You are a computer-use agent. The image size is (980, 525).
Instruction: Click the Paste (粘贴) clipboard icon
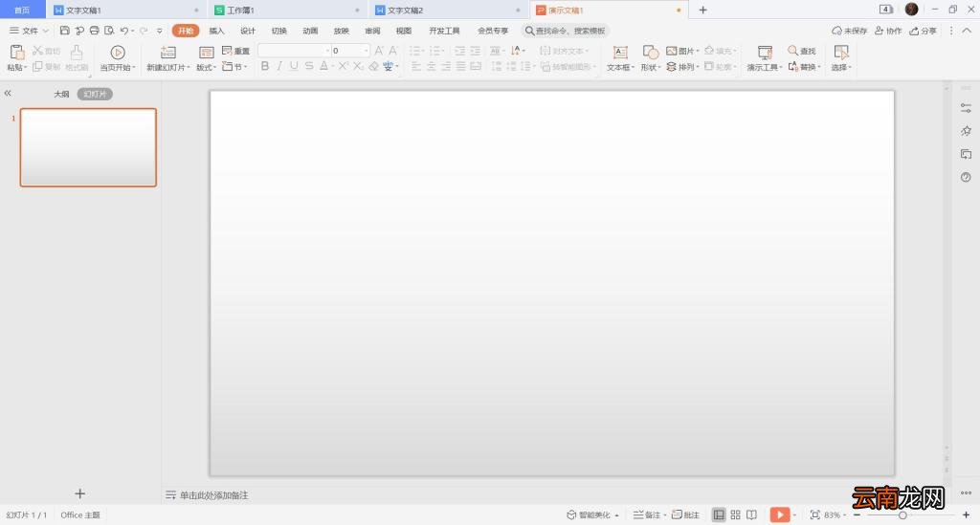[x=17, y=53]
